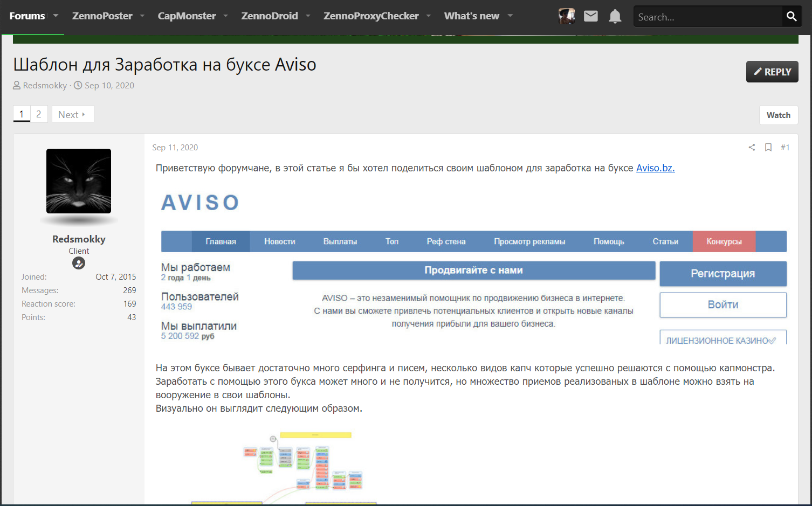
Task: Expand the CapMonster dropdown arrow
Action: tap(226, 16)
